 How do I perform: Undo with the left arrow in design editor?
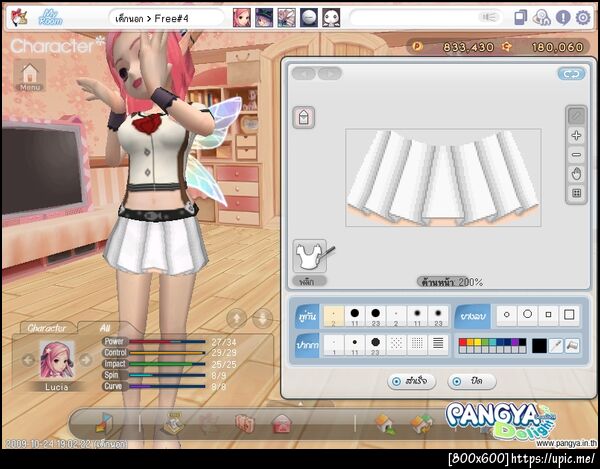tap(304, 73)
